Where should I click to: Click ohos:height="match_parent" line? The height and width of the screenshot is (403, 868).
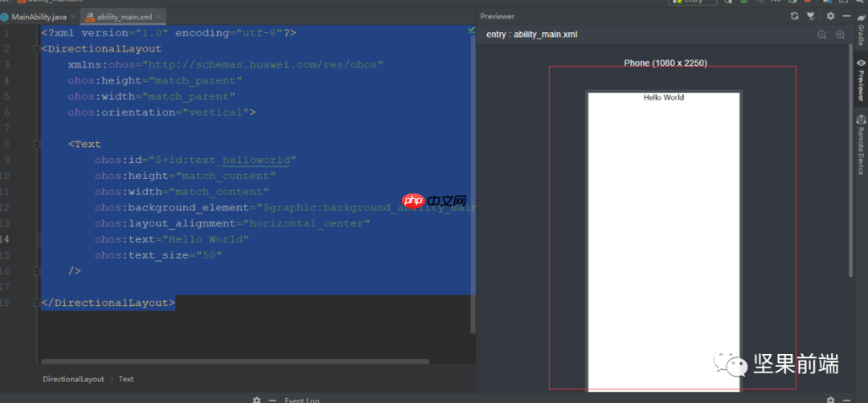[155, 81]
